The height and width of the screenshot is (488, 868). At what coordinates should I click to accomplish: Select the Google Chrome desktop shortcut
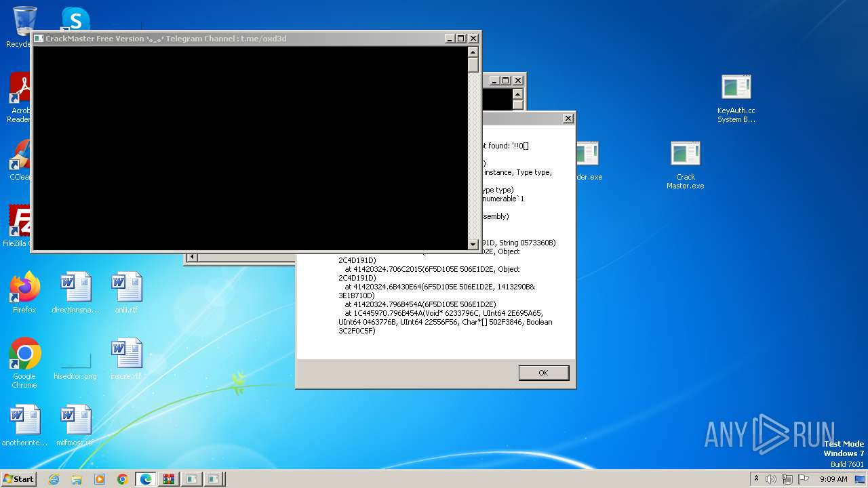click(x=24, y=363)
